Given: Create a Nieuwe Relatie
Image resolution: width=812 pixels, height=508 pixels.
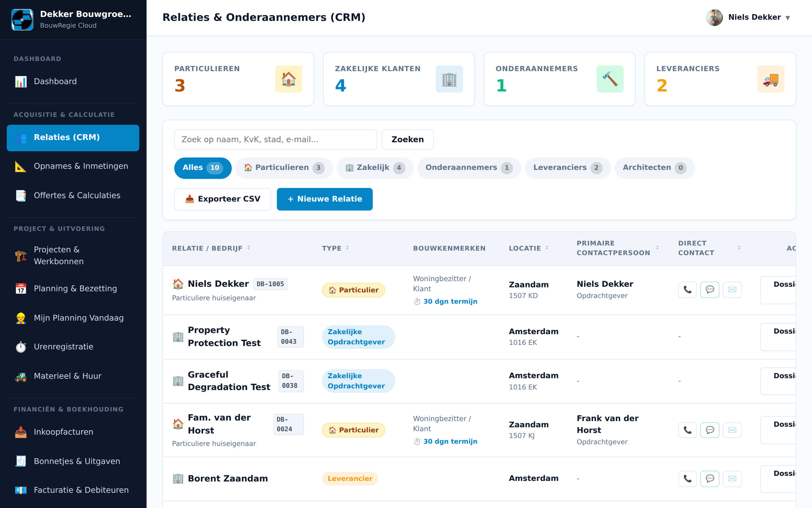Looking at the screenshot, I should 325,199.
